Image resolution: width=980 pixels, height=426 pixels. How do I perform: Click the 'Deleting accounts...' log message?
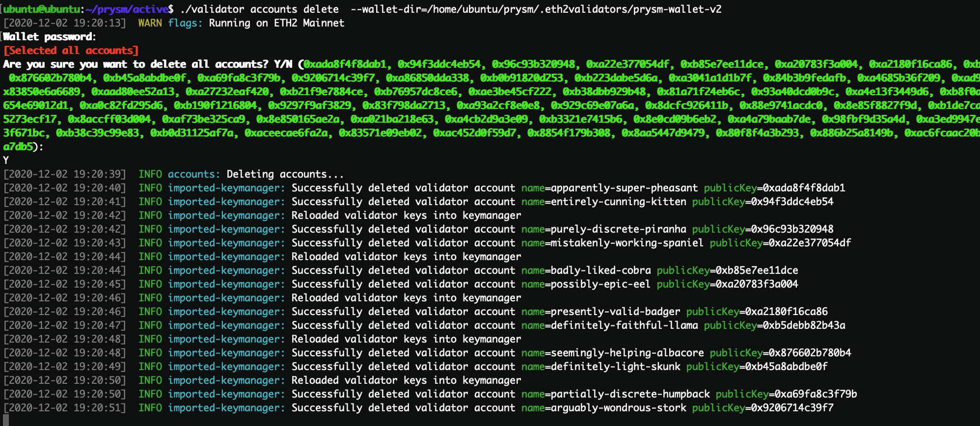tap(285, 174)
